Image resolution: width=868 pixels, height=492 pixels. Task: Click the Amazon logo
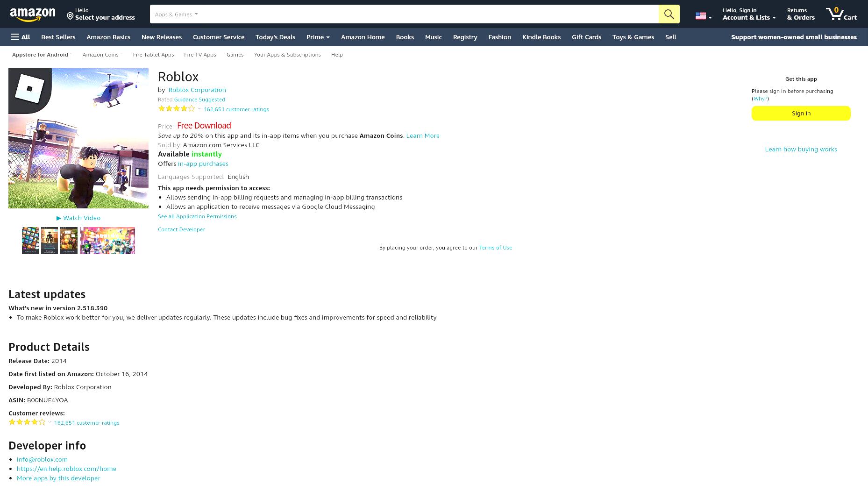tap(33, 14)
